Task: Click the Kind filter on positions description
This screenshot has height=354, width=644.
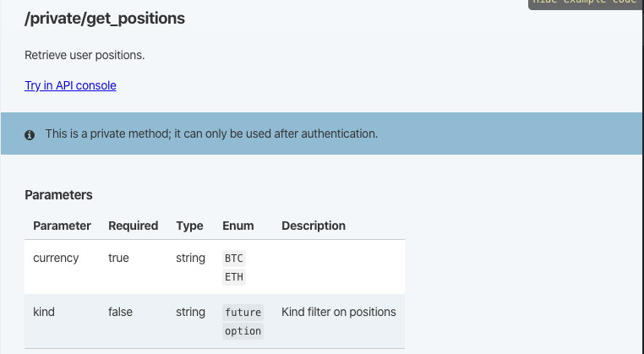Action: coord(338,312)
